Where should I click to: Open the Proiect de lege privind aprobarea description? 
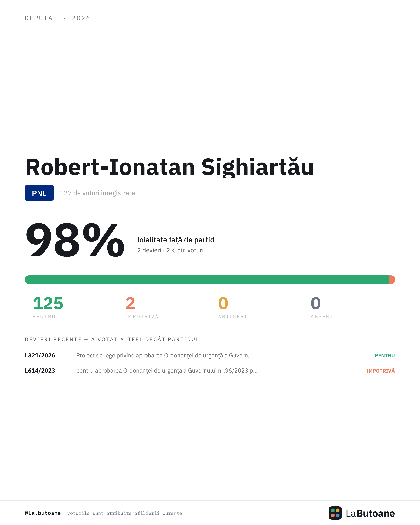[164, 355]
